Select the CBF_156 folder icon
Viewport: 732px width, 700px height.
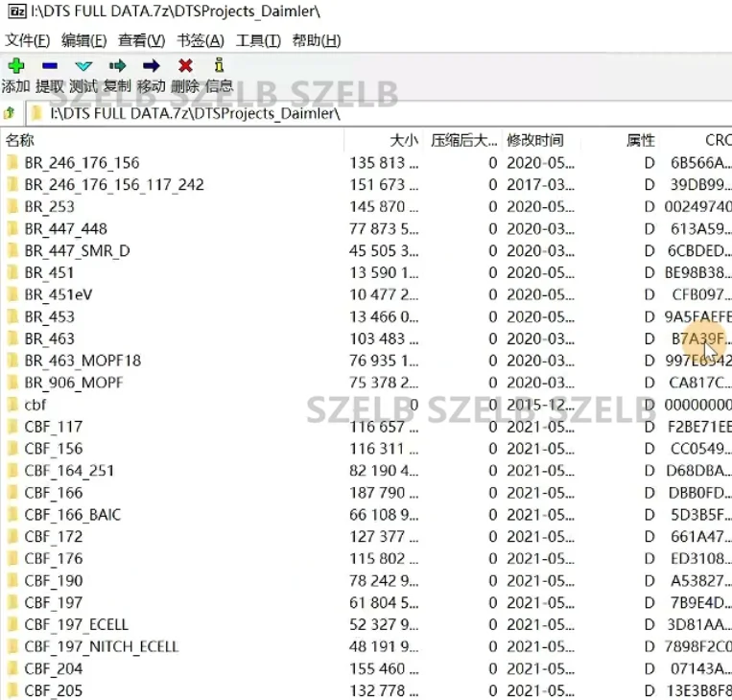coord(12,449)
